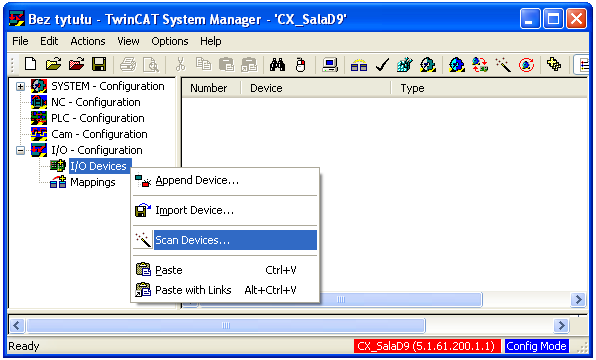Collapse the I/O - Configuration node
The image size is (596, 360).
20,151
